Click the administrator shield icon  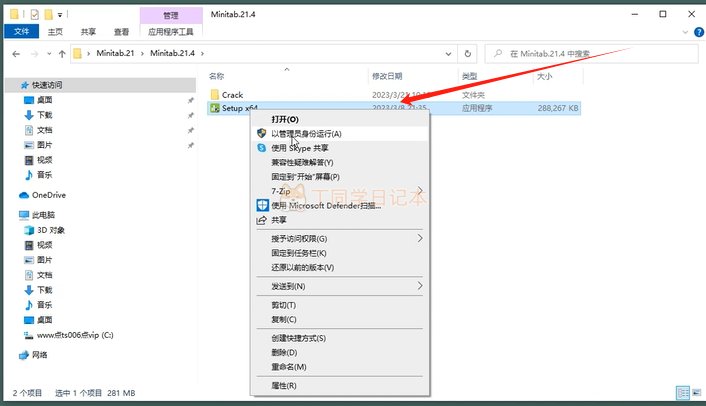click(x=262, y=133)
